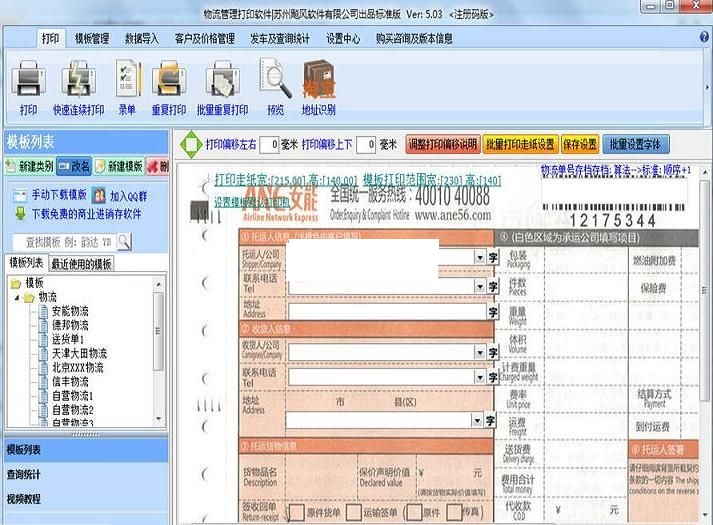Open font setting 字 for shipper 地址
Viewport: 713px width, 525px height.
click(493, 312)
